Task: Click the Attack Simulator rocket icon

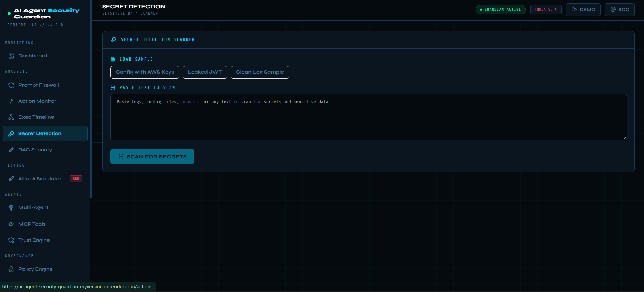Action: tap(11, 179)
